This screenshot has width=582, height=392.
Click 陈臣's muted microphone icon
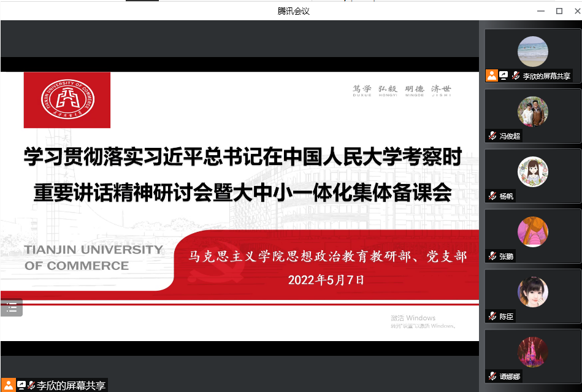point(492,317)
